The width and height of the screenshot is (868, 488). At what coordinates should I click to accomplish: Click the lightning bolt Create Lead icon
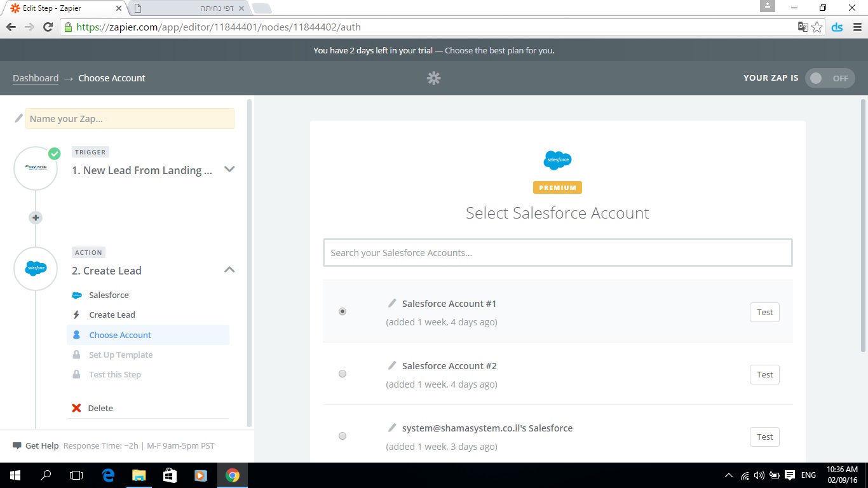pyautogui.click(x=76, y=315)
